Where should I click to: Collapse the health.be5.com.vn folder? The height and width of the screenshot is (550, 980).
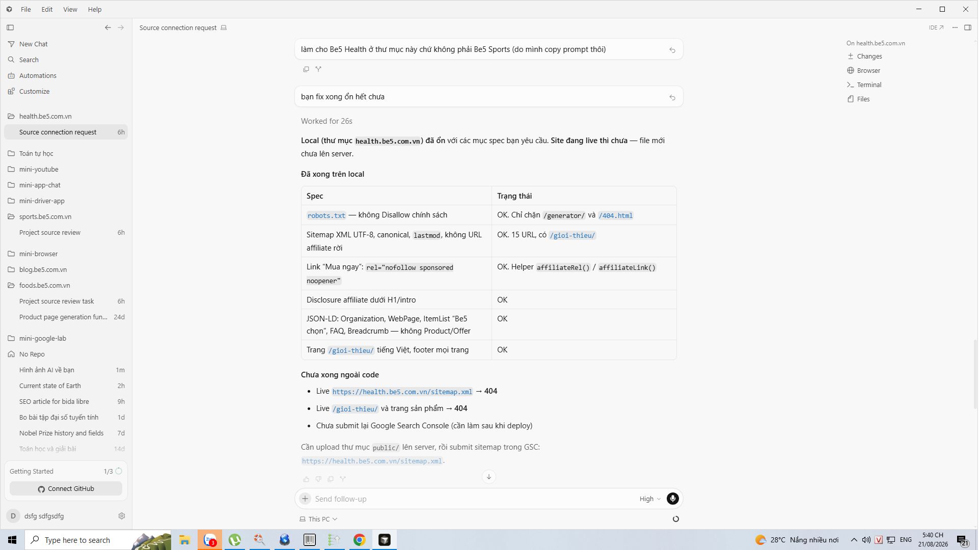coord(66,117)
